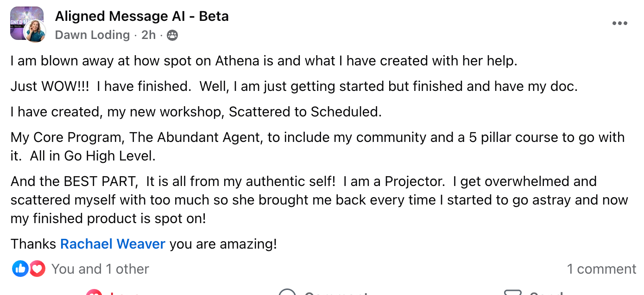Click the line mentioning Scattered to Scheduled
The image size is (644, 295).
[x=196, y=112]
